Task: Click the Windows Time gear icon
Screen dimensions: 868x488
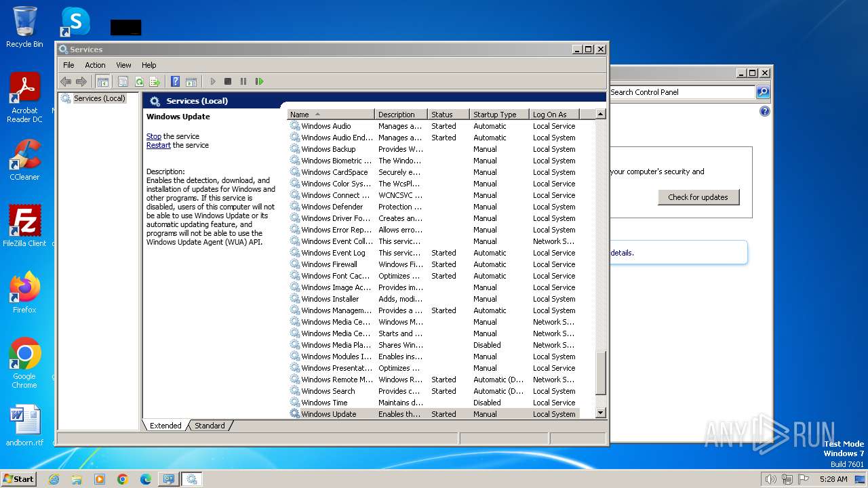Action: click(x=294, y=403)
